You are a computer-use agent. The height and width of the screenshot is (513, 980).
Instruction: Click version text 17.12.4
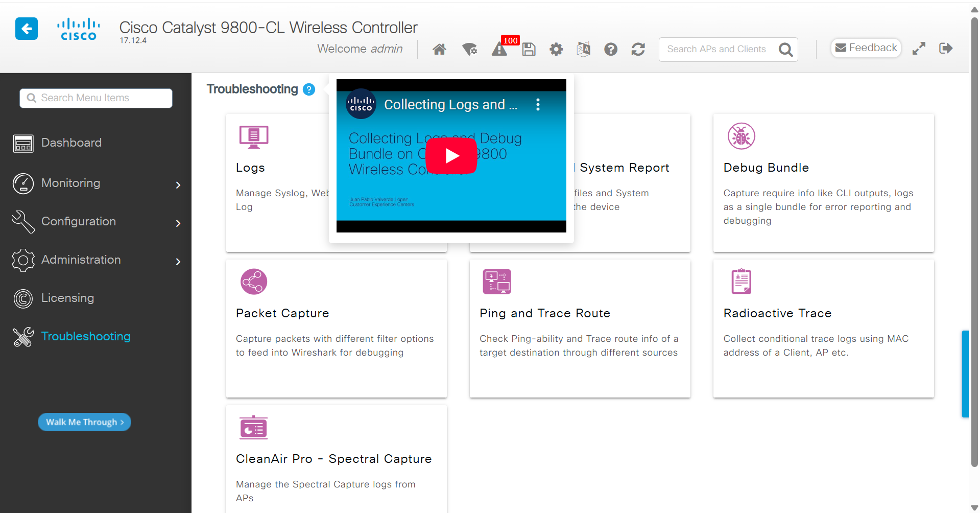(133, 40)
